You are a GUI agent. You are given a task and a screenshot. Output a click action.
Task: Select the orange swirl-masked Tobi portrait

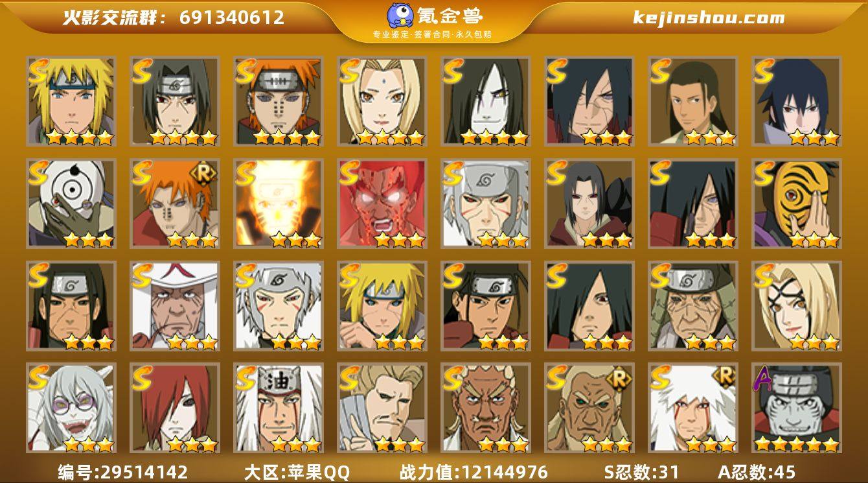click(x=797, y=203)
